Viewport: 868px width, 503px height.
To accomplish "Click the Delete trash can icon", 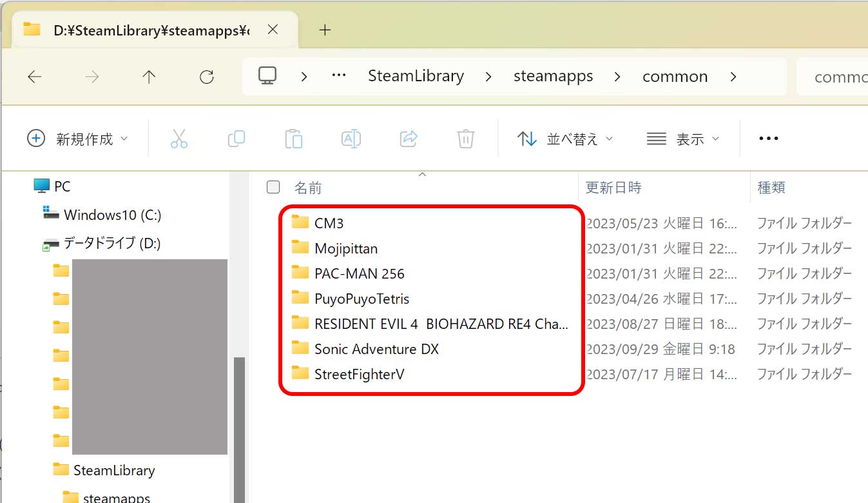I will tap(465, 139).
